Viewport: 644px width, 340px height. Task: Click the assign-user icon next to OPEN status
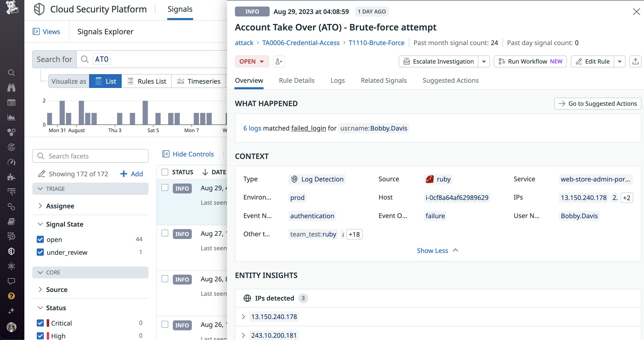click(278, 62)
